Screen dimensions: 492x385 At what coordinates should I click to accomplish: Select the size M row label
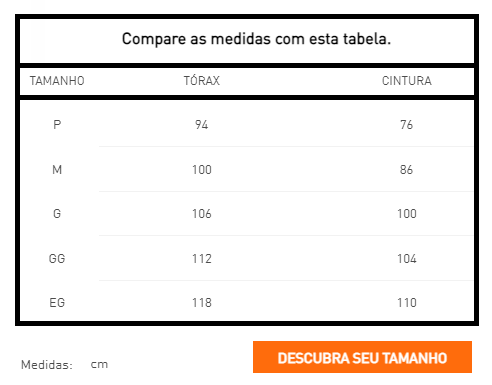(x=57, y=170)
